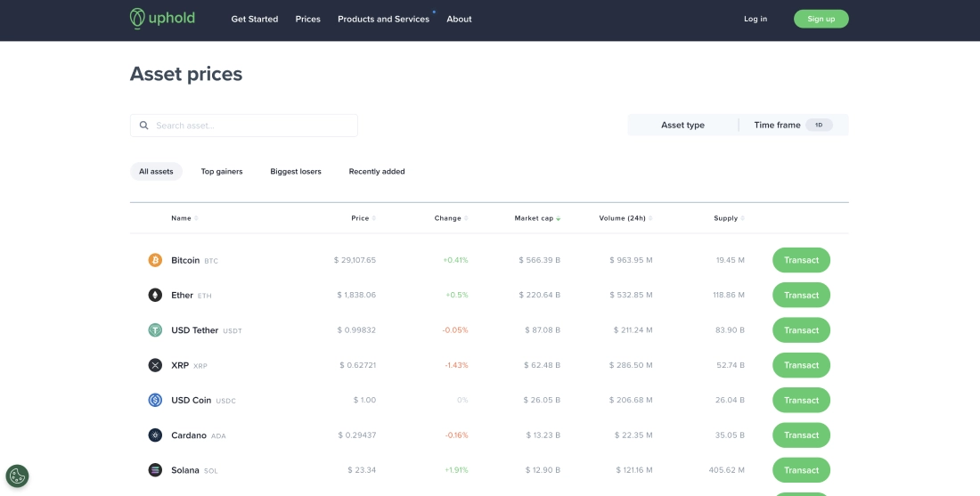Click the XRP asset name
This screenshot has width=980, height=496.
tap(180, 365)
